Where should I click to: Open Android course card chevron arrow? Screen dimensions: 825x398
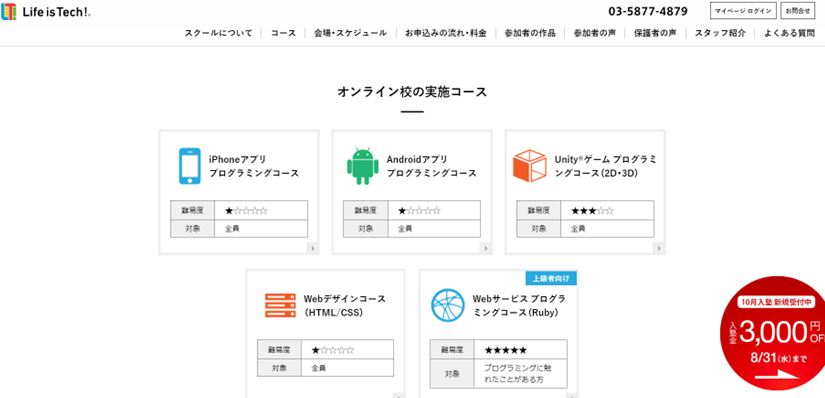[485, 248]
